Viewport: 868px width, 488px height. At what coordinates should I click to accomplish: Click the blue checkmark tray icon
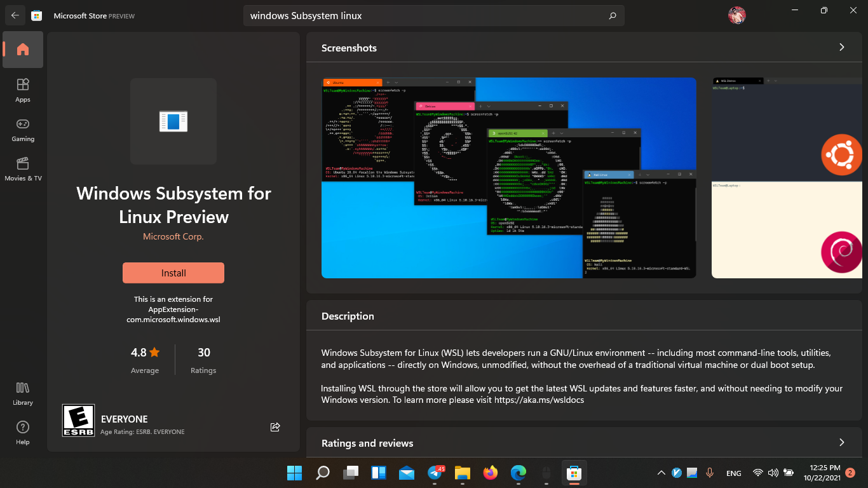pyautogui.click(x=677, y=473)
